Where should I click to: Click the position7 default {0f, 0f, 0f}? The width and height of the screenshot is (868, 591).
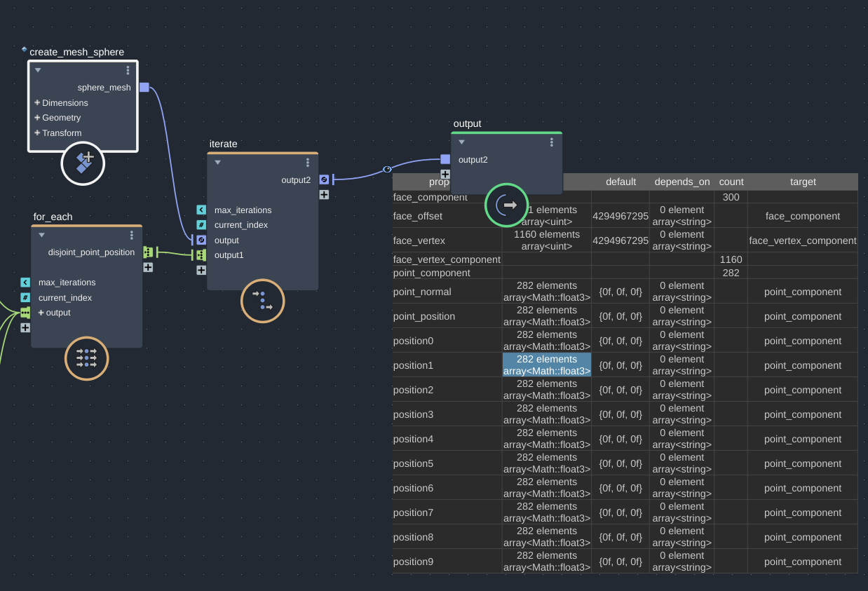click(621, 512)
